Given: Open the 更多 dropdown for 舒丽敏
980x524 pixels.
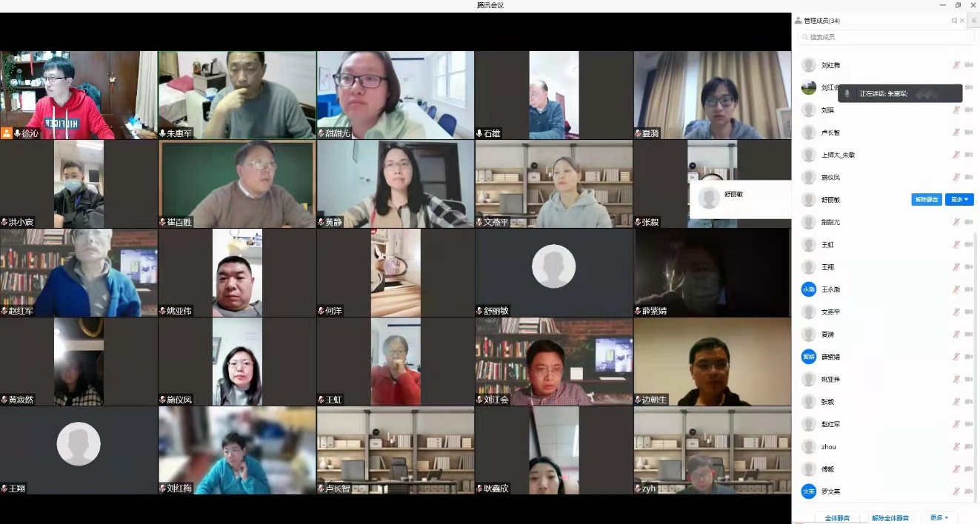Looking at the screenshot, I should (959, 200).
